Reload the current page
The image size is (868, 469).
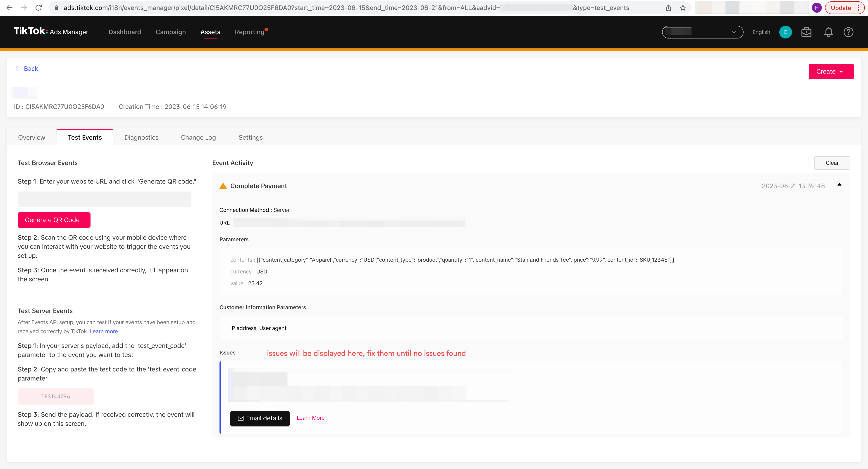point(38,7)
